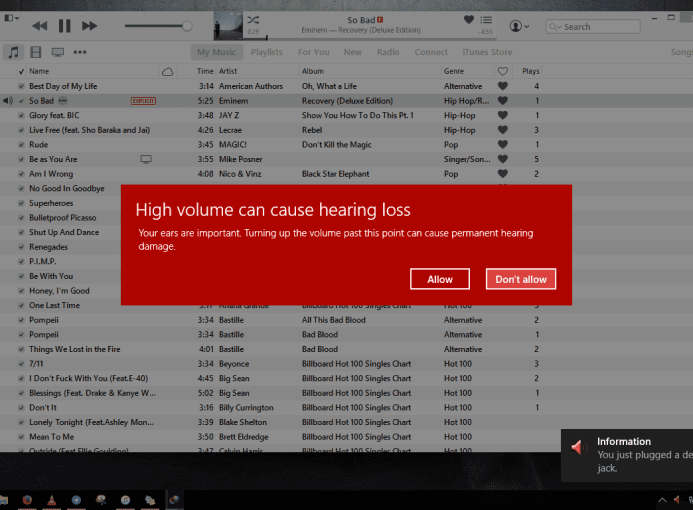Switch to Movies library icon
Viewport: 693px width, 510px height.
[x=36, y=52]
